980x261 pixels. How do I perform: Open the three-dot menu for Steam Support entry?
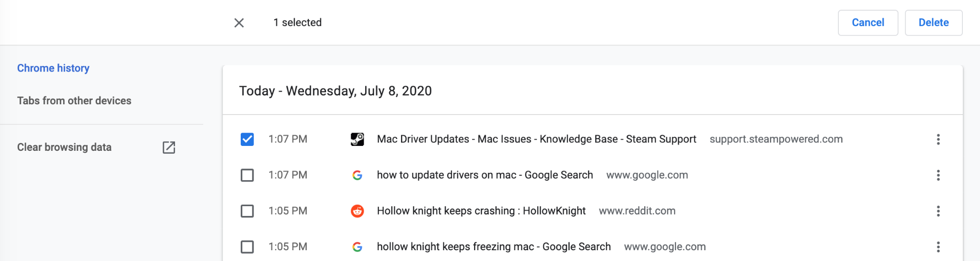(x=938, y=140)
